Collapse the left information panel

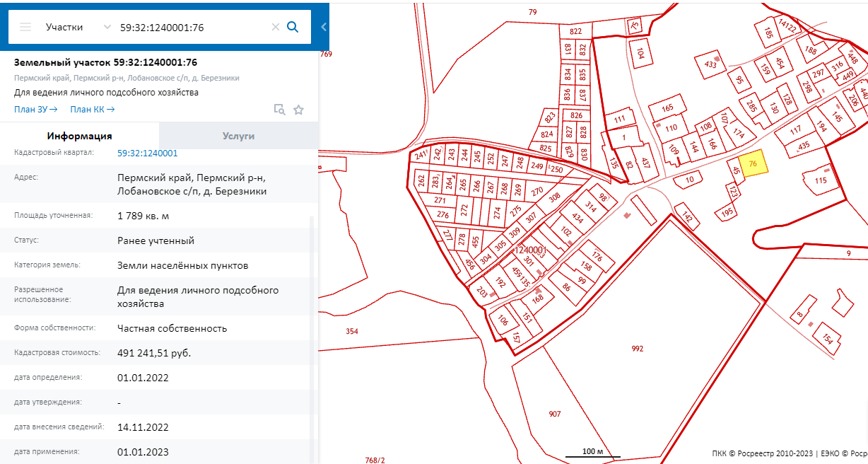tap(324, 27)
